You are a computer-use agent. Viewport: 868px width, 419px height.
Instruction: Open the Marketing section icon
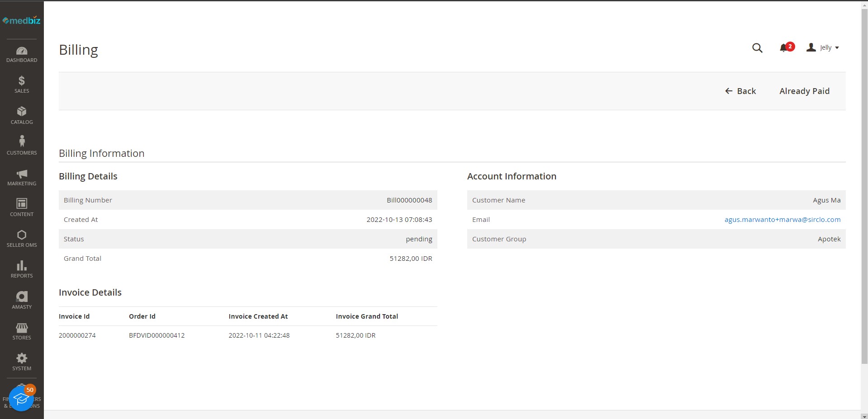point(21,176)
